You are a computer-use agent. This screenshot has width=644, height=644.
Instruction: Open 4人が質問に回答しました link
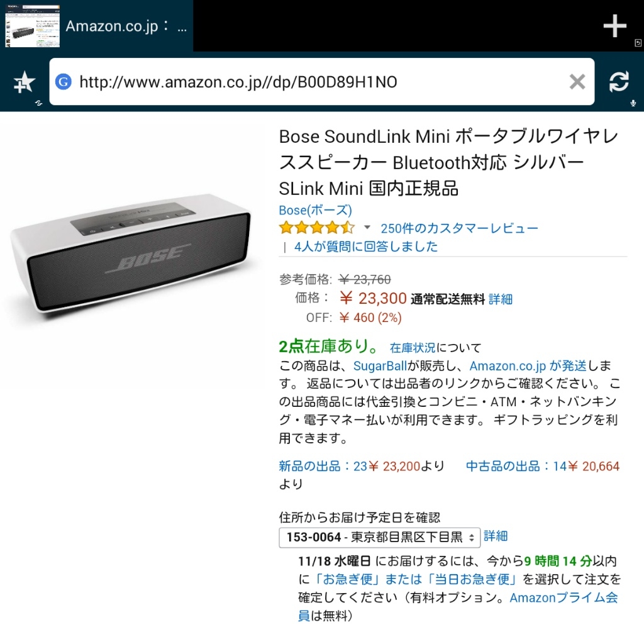pyautogui.click(x=365, y=247)
